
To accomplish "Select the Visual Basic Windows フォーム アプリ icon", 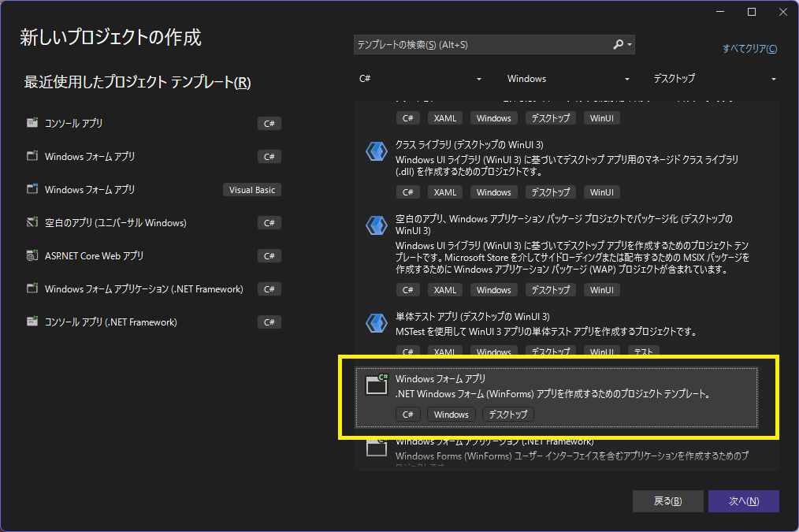I will tap(32, 189).
